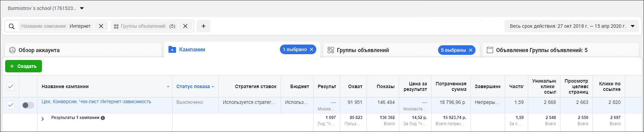Open the Цех, Конверсии, Чек-лист campaign link
The image size is (644, 132).
(x=96, y=101)
